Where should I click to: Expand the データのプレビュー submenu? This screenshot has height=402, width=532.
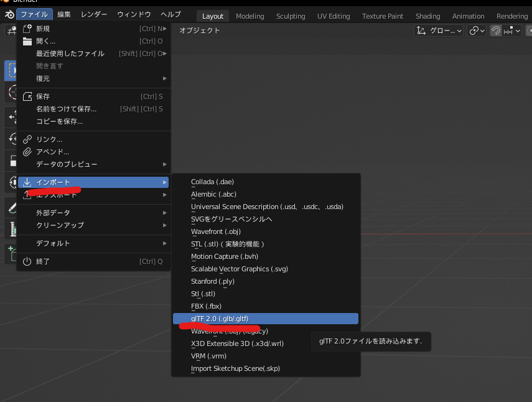[93, 164]
